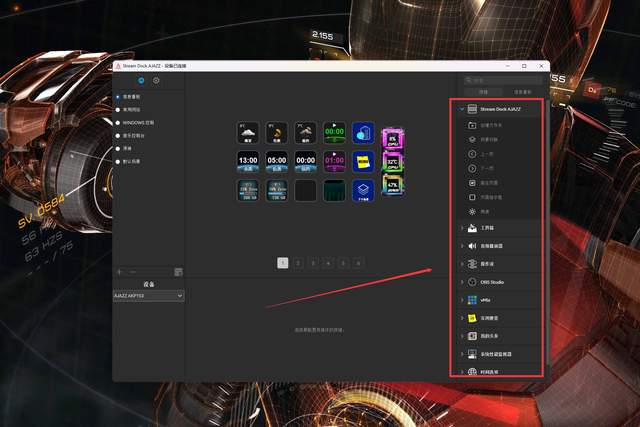Click the minus icon to remove profile
Image resolution: width=640 pixels, height=427 pixels.
(x=133, y=272)
